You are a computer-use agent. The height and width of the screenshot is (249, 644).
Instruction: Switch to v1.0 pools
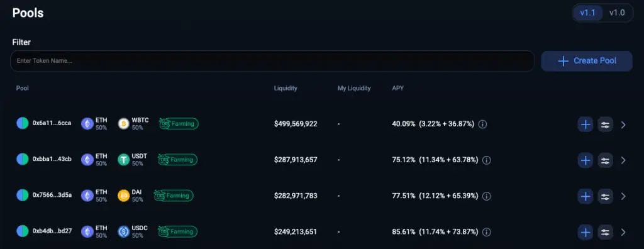click(617, 13)
